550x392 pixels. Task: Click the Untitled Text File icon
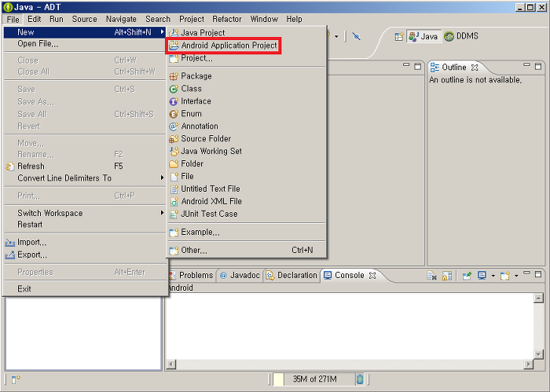click(174, 189)
